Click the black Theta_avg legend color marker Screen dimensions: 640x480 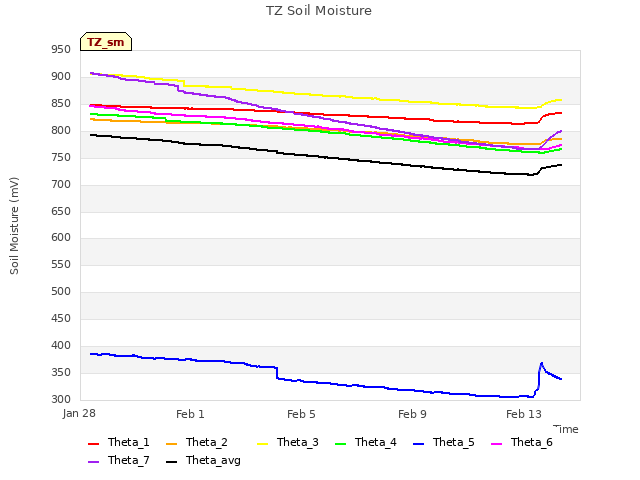(171, 462)
